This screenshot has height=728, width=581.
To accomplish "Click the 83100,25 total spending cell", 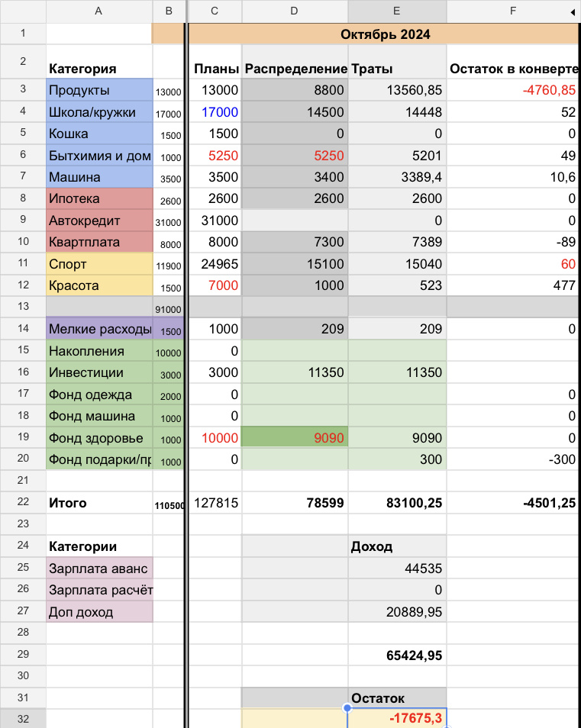I will (x=397, y=503).
